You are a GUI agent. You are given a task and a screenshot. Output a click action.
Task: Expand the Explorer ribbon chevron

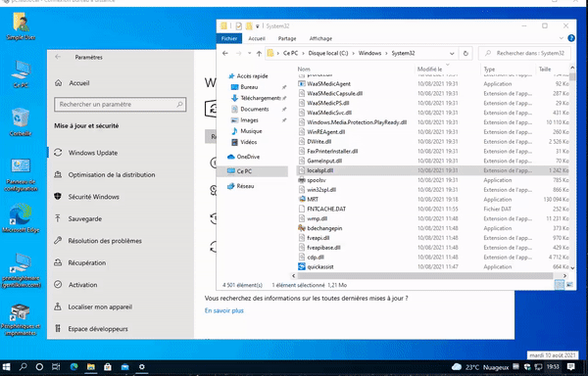[x=562, y=38]
